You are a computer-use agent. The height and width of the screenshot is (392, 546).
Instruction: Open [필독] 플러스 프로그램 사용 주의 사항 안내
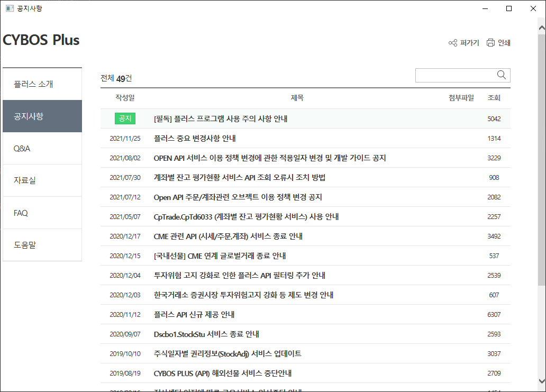pyautogui.click(x=221, y=118)
